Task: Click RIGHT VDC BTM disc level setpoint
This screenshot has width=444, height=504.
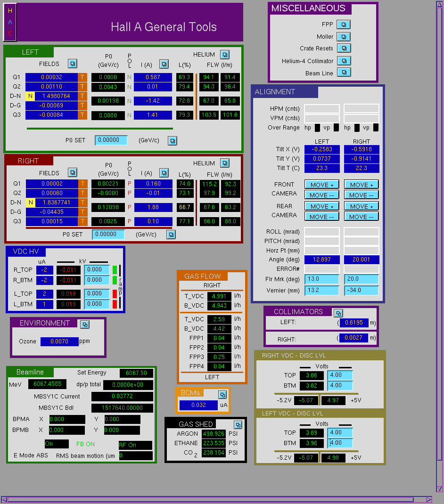Action: pyautogui.click(x=340, y=385)
